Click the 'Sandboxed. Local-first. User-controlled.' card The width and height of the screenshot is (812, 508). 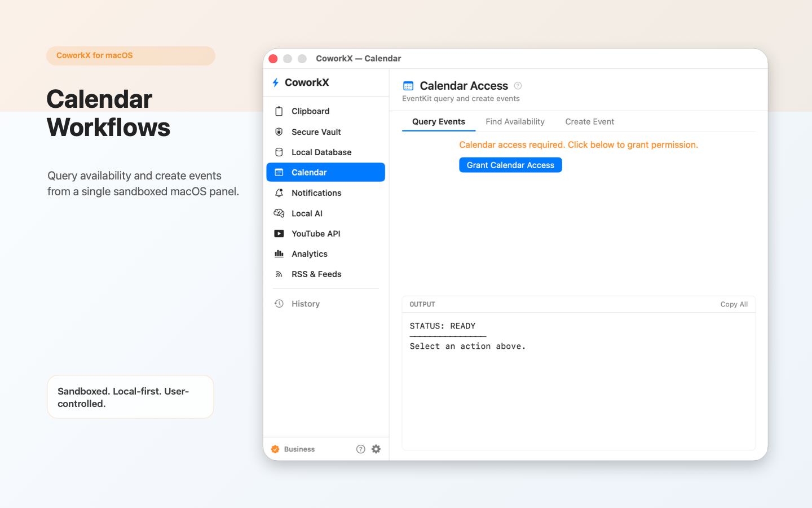point(130,397)
